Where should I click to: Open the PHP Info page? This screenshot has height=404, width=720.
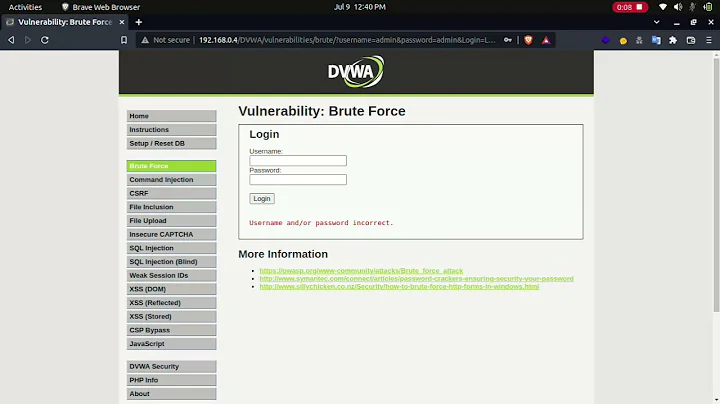pyautogui.click(x=171, y=380)
